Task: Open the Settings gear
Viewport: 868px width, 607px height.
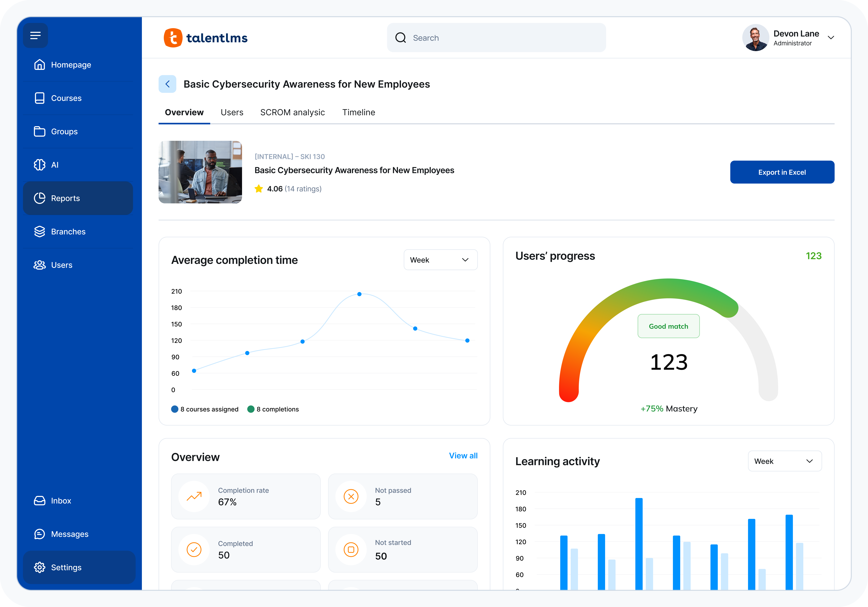Action: [x=40, y=567]
